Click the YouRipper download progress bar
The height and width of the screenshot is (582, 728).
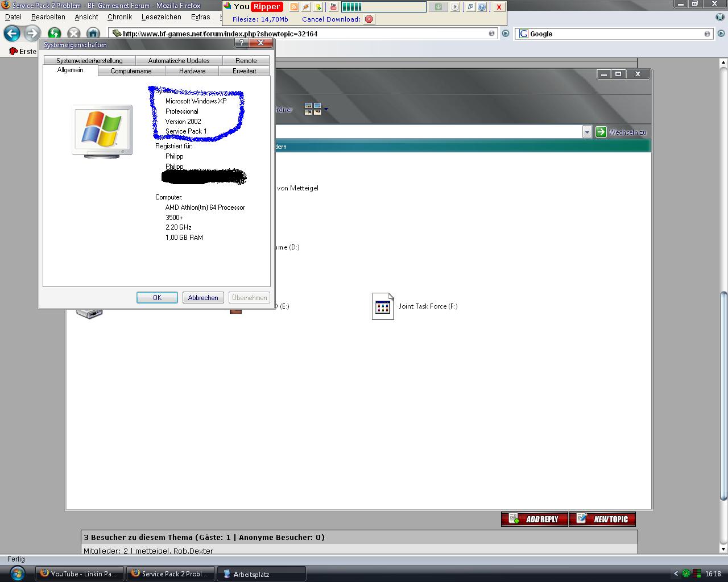(383, 7)
